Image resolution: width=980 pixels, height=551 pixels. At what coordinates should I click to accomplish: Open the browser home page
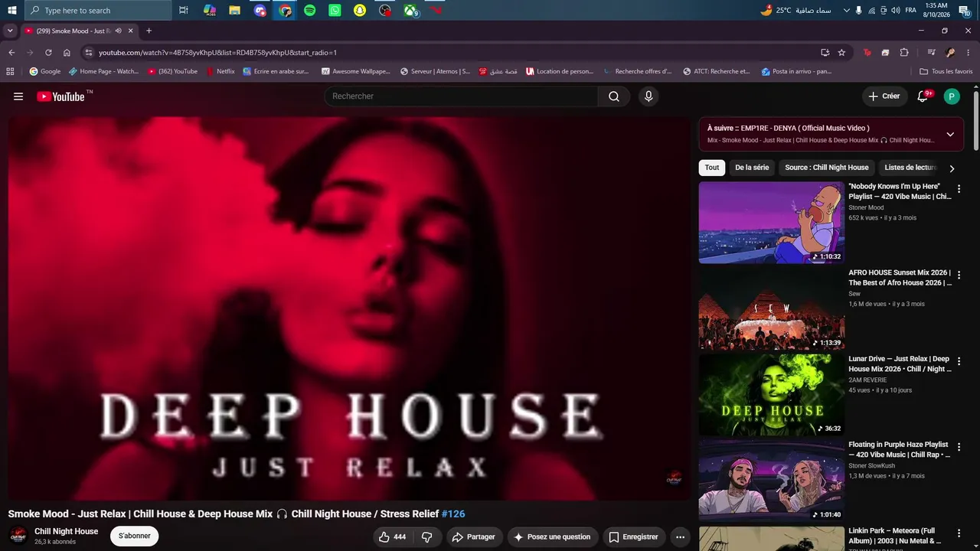click(x=67, y=53)
